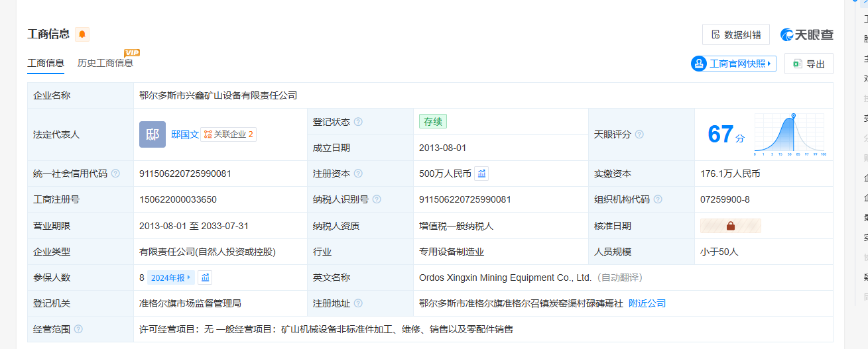
Task: Click the chart icon beside 500万人民币
Action: 482,174
